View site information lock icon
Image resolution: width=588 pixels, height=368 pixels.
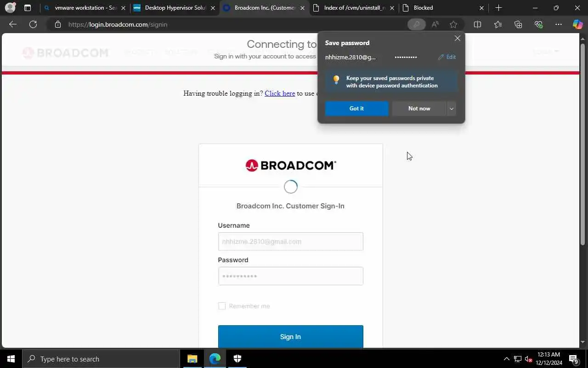point(57,24)
